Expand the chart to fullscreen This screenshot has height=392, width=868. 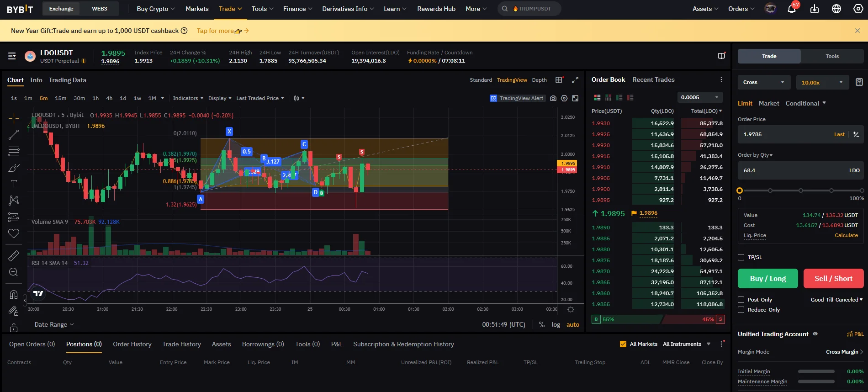(575, 80)
